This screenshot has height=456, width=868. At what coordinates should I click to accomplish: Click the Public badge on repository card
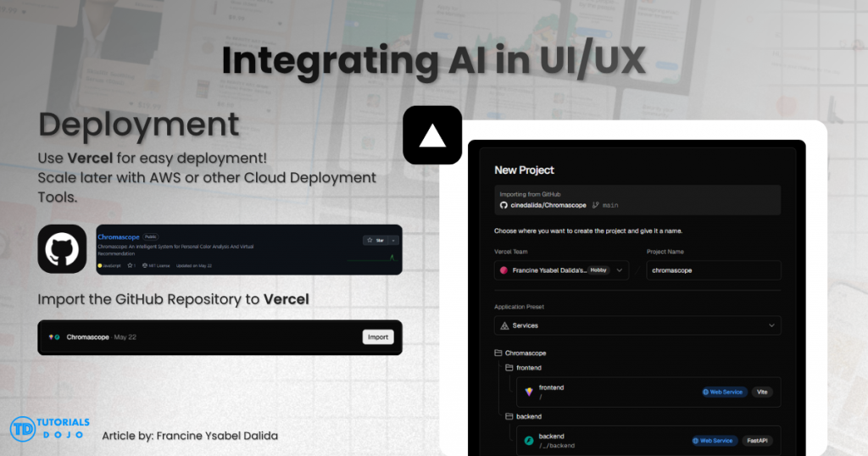(151, 236)
